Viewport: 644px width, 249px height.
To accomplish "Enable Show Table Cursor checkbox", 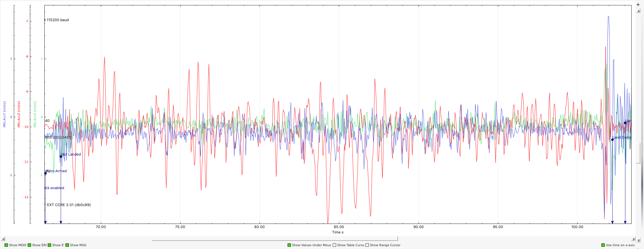I will pyautogui.click(x=334, y=245).
